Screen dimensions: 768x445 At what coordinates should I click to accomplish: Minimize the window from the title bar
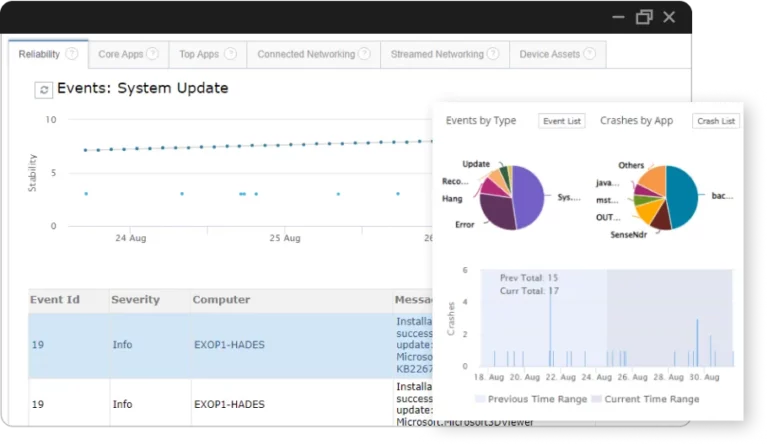[618, 17]
